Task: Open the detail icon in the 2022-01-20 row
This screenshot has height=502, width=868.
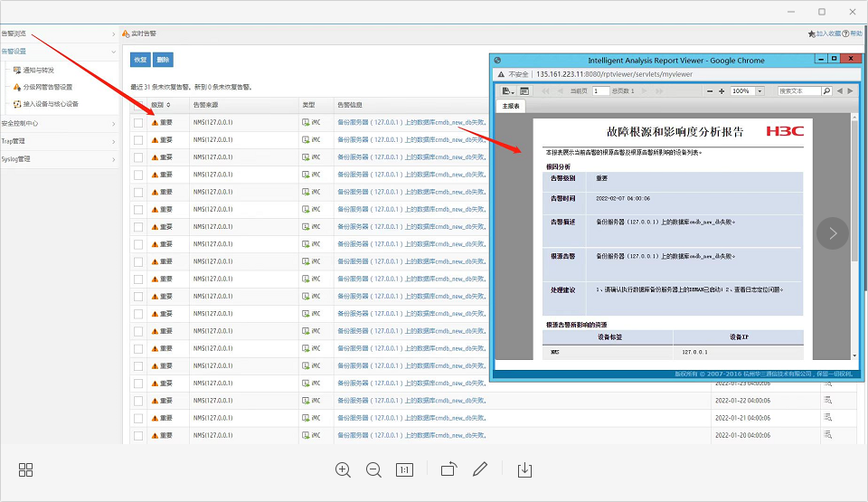Action: click(x=827, y=435)
